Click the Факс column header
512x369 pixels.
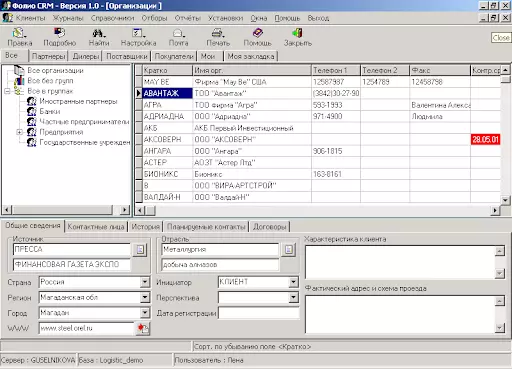tap(440, 70)
